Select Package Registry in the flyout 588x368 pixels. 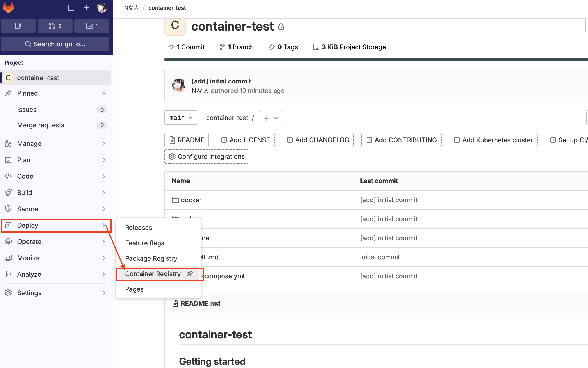pos(151,258)
